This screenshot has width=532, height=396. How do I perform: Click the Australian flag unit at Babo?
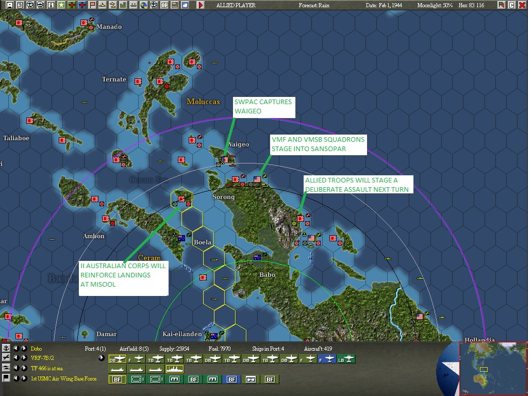[257, 257]
